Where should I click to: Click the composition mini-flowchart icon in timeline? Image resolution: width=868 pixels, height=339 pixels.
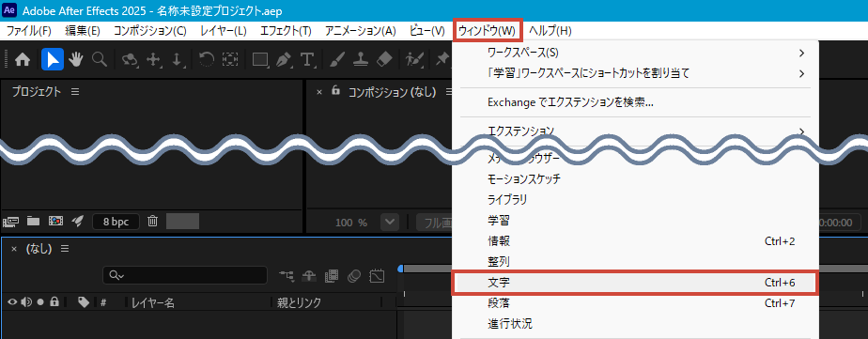pyautogui.click(x=287, y=275)
